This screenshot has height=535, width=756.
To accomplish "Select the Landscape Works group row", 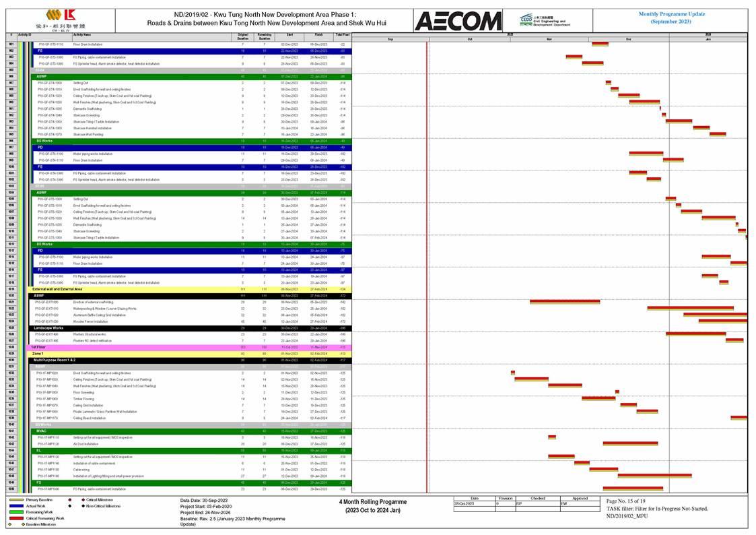I will 135,327.
